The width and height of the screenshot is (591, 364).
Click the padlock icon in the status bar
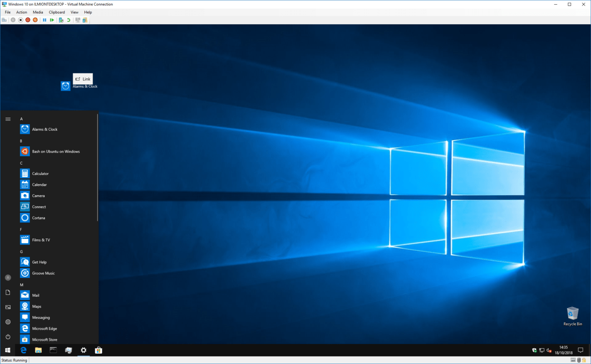[584, 360]
